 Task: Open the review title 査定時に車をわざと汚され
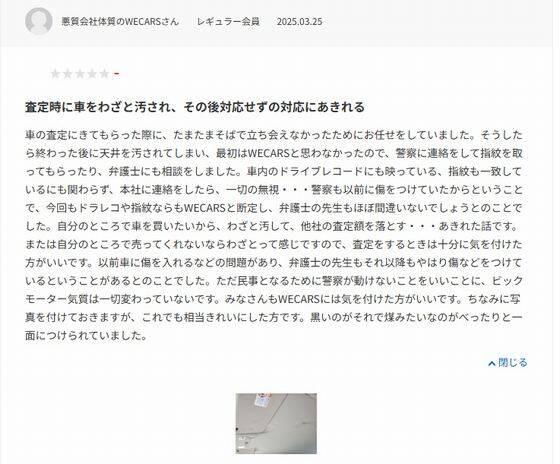coord(195,107)
